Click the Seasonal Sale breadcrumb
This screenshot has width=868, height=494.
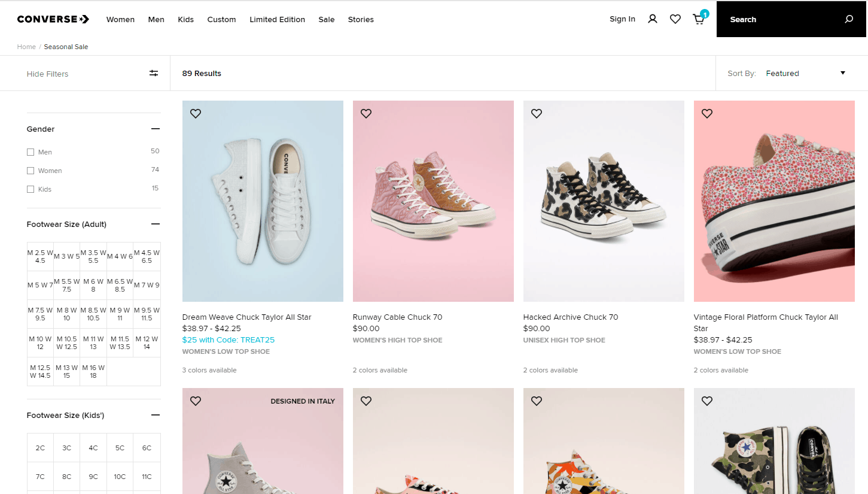tap(66, 47)
